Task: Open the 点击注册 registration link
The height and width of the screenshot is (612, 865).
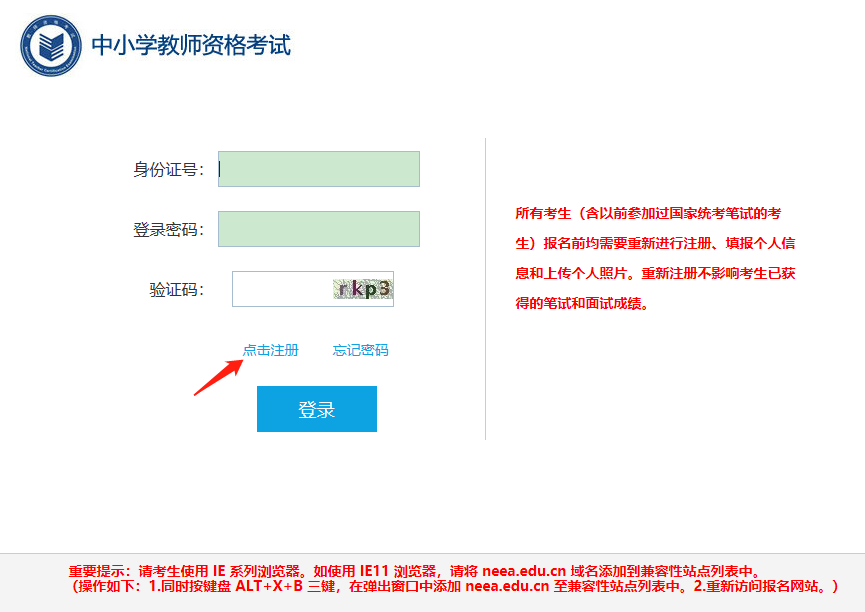Action: [271, 350]
